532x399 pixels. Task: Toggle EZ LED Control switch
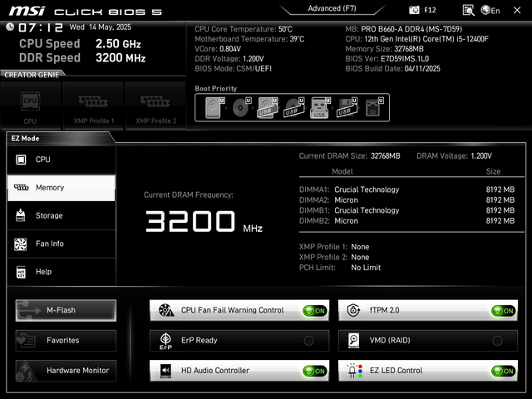[503, 371]
